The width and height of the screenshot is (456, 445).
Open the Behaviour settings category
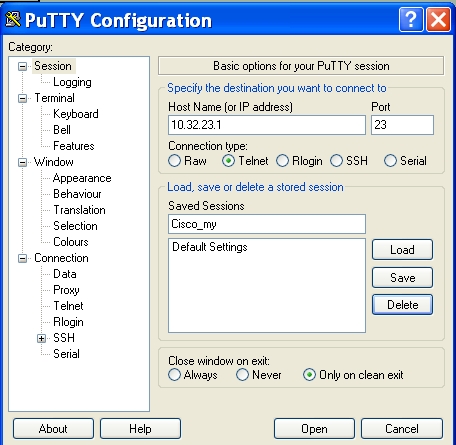click(x=77, y=194)
